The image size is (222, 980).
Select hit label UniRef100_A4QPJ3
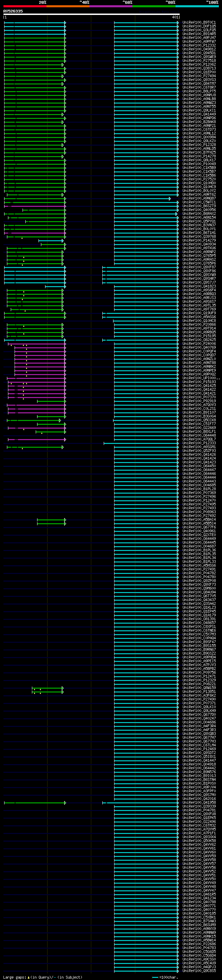click(199, 967)
